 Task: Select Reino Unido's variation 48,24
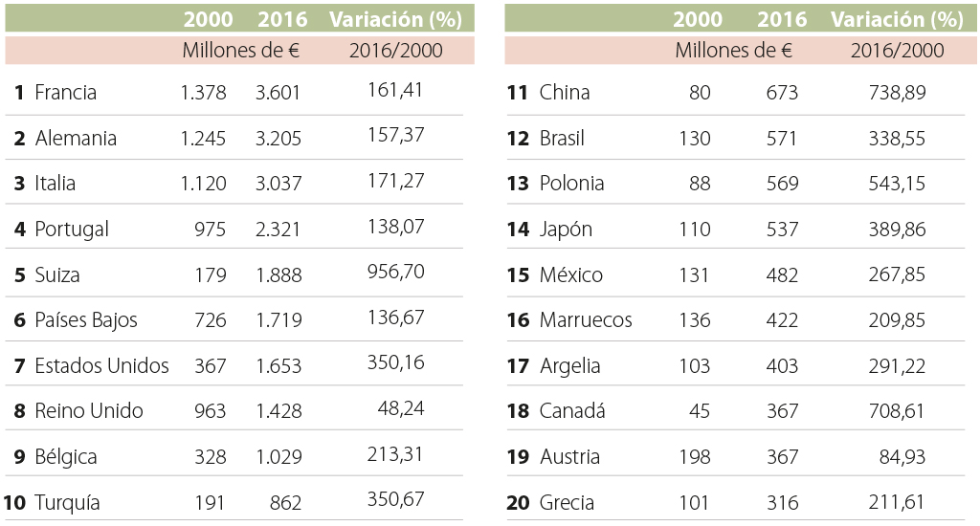pyautogui.click(x=402, y=408)
